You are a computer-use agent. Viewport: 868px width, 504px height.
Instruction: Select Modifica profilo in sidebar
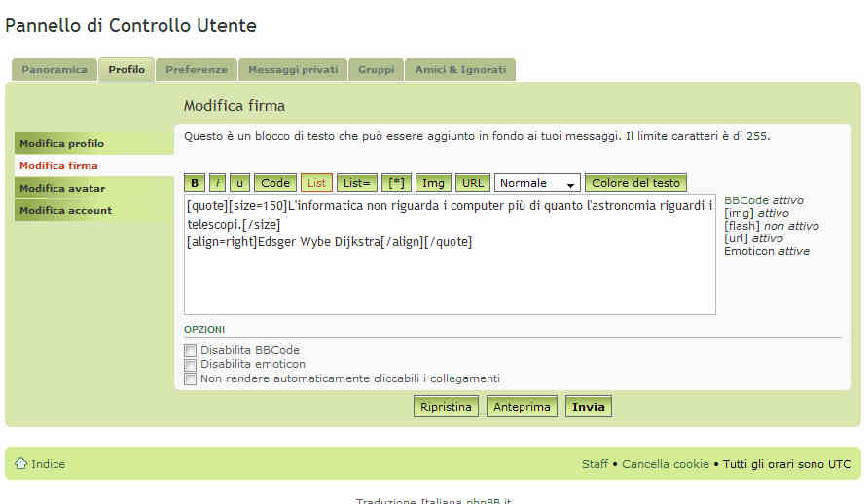pyautogui.click(x=94, y=143)
